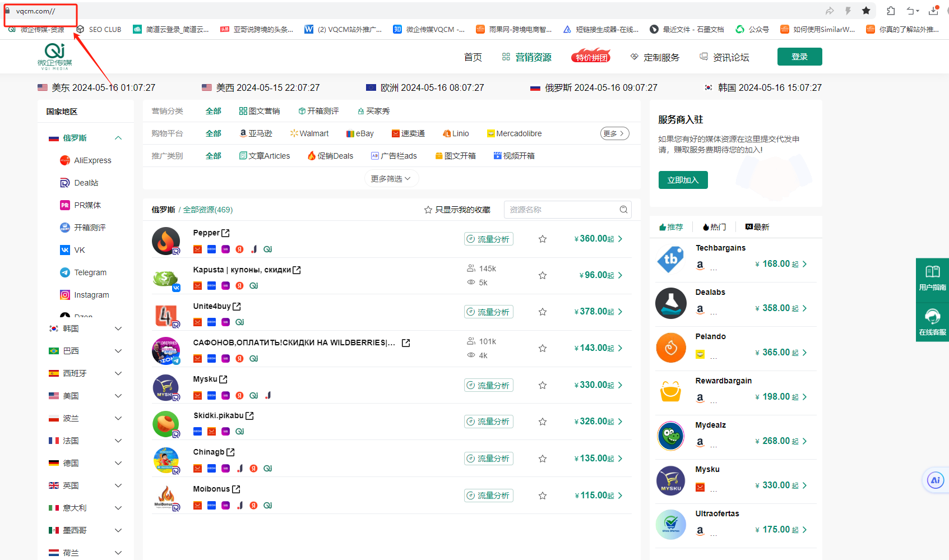Open the 资讯论坛 menu item
Screen dimensions: 949x560
tap(731, 57)
